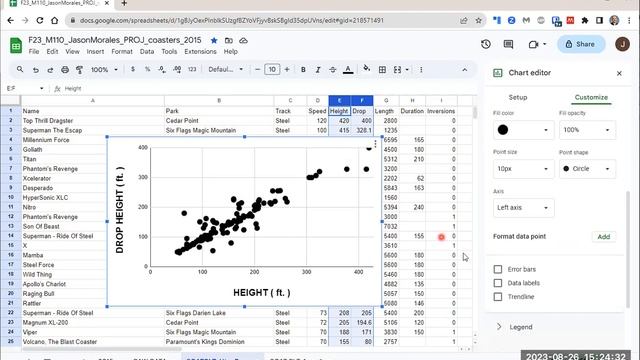Switch to Customize tab in Chart editor
The height and width of the screenshot is (360, 640).
click(x=591, y=98)
